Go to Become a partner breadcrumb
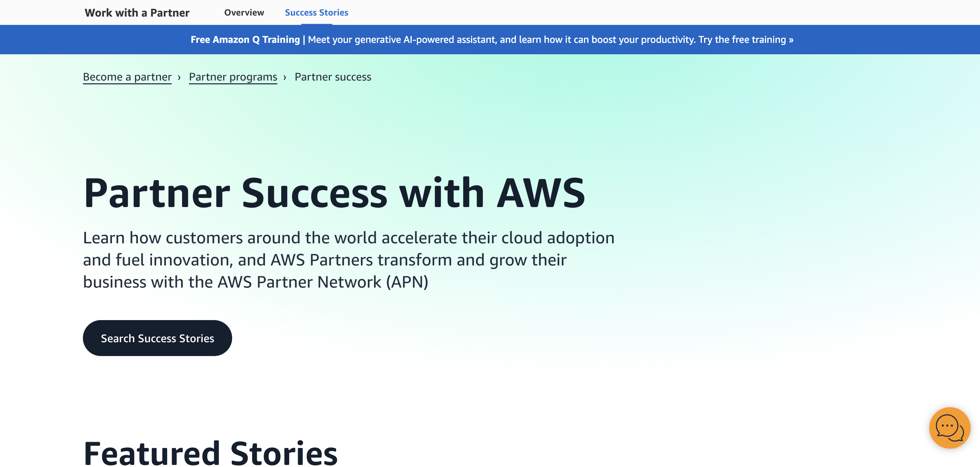980x467 pixels. click(127, 77)
